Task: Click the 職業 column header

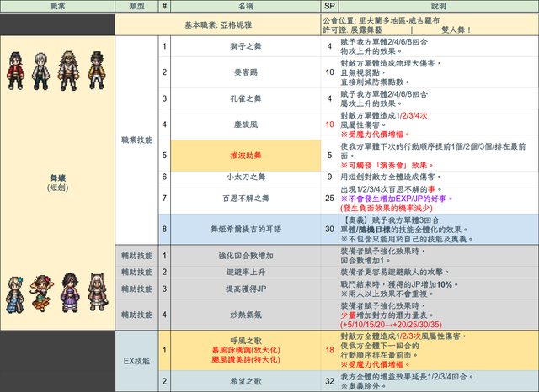Action: [x=56, y=6]
